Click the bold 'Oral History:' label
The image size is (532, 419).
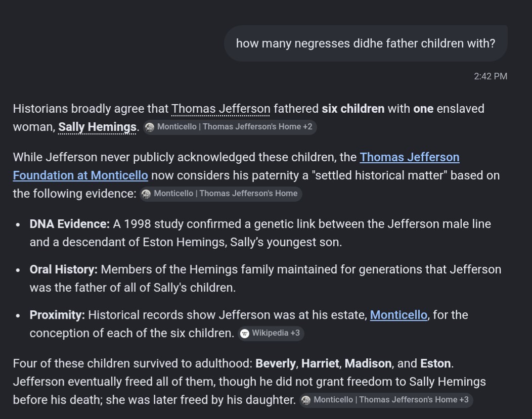coord(63,269)
